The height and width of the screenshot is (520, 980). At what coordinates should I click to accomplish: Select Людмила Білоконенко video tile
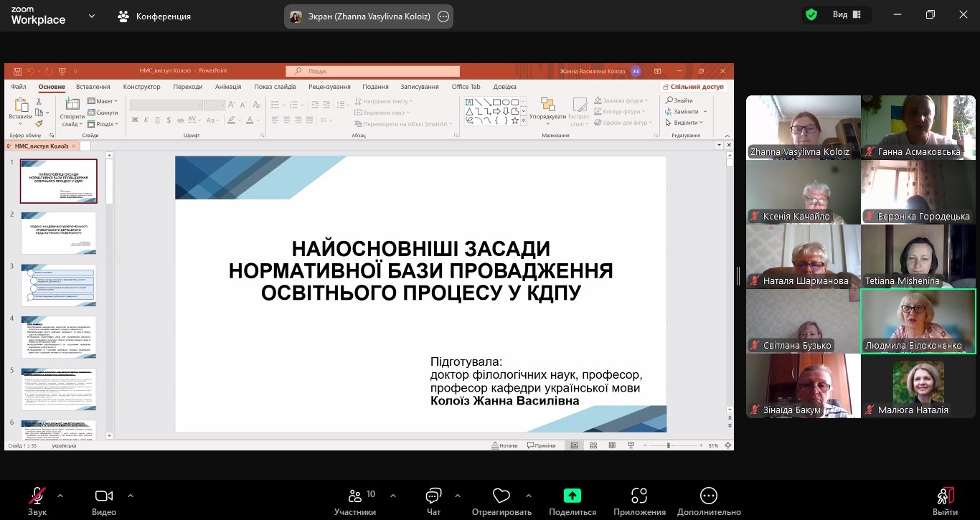918,321
